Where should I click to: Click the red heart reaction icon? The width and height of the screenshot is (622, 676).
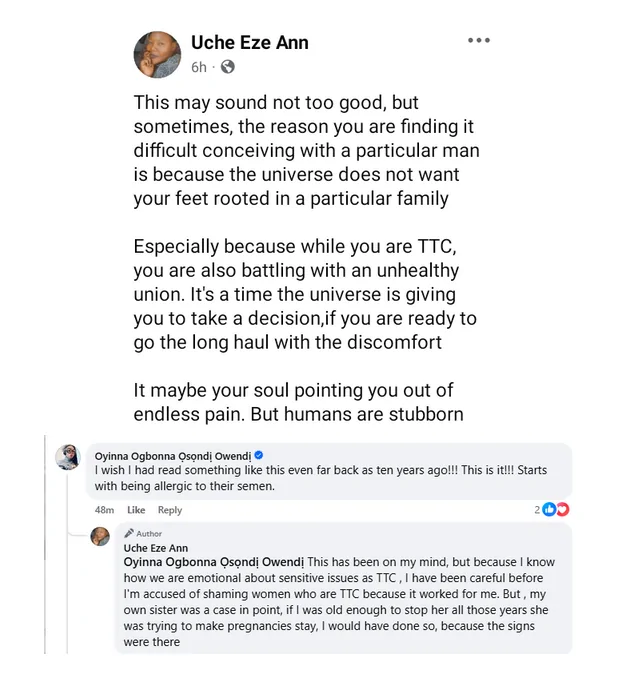pos(562,509)
